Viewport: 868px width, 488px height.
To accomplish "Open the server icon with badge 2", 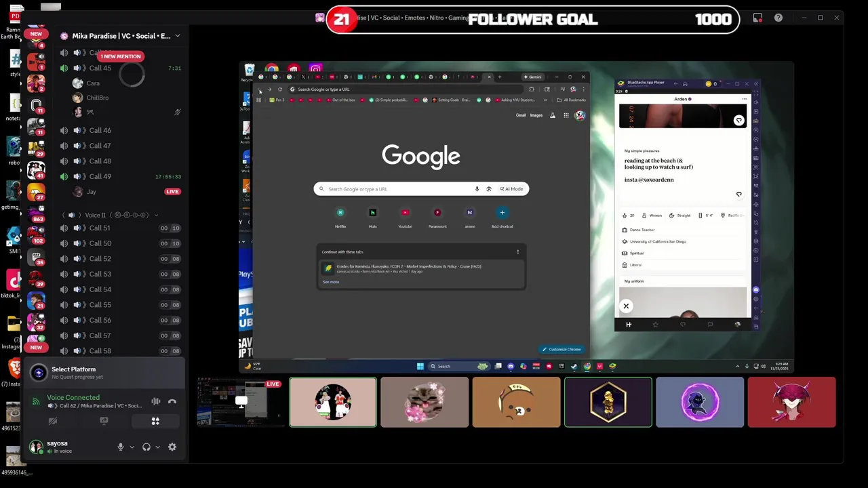I will tap(36, 84).
